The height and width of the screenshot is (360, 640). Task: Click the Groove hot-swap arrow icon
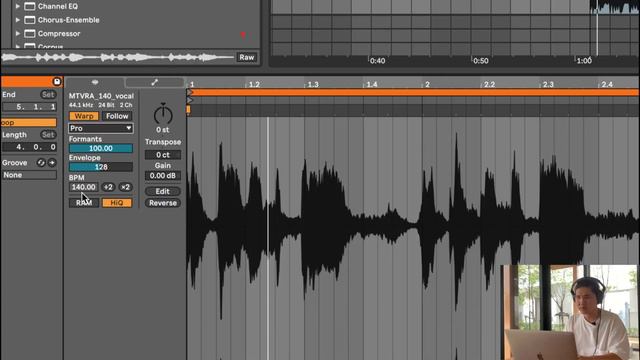[x=52, y=162]
